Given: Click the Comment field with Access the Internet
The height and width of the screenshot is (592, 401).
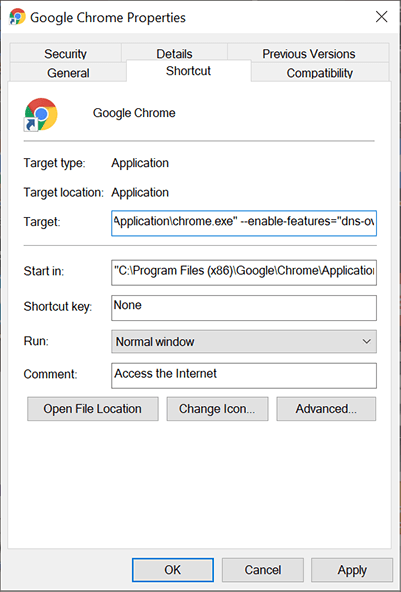Looking at the screenshot, I should (244, 376).
